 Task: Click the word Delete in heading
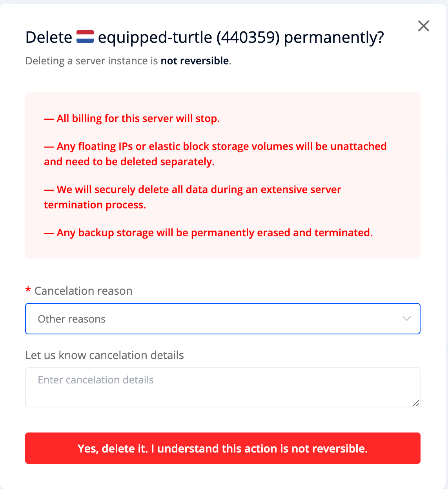[x=49, y=38]
